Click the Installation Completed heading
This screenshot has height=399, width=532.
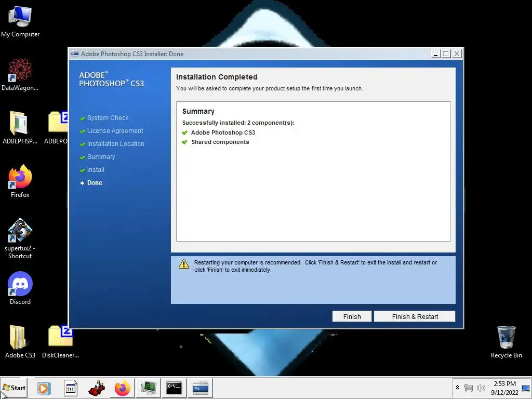click(x=217, y=77)
